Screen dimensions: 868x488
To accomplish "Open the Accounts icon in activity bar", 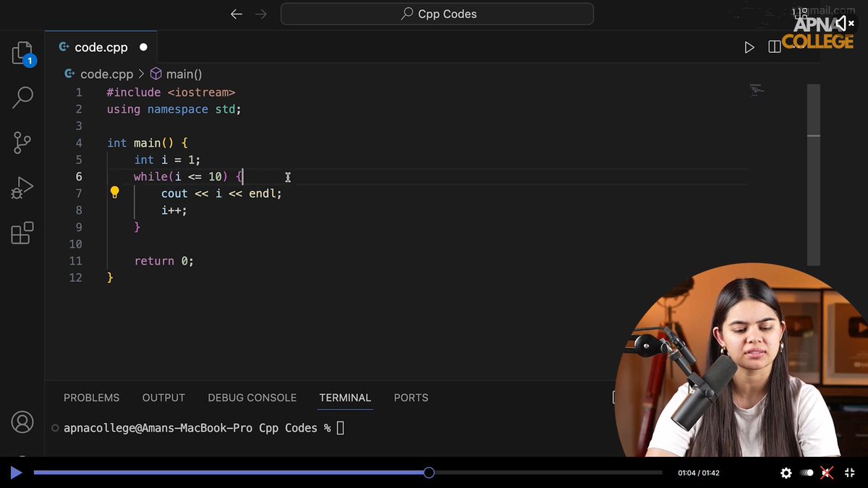I will [22, 421].
